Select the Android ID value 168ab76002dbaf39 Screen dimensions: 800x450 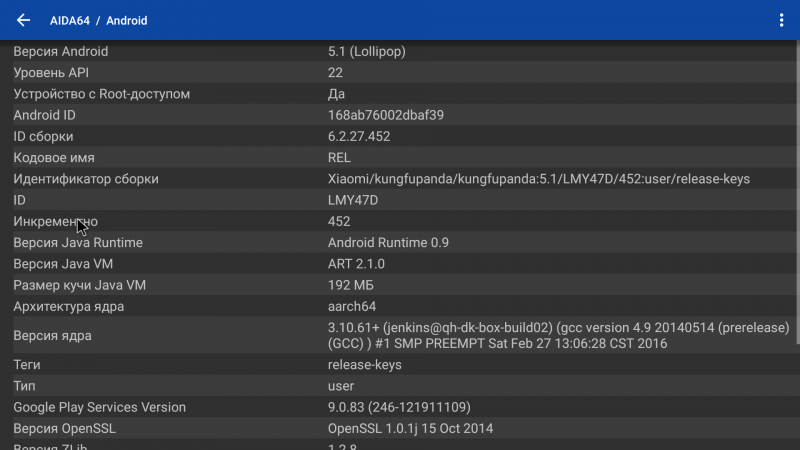[x=386, y=115]
